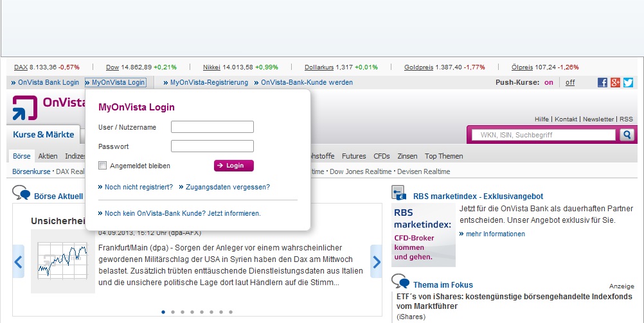This screenshot has width=644, height=323.
Task: Click the Indizes submenu item
Action: (75, 156)
